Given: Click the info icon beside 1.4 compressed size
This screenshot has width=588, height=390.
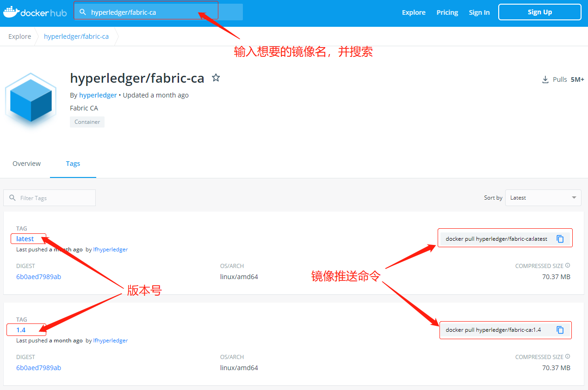Looking at the screenshot, I should [568, 357].
